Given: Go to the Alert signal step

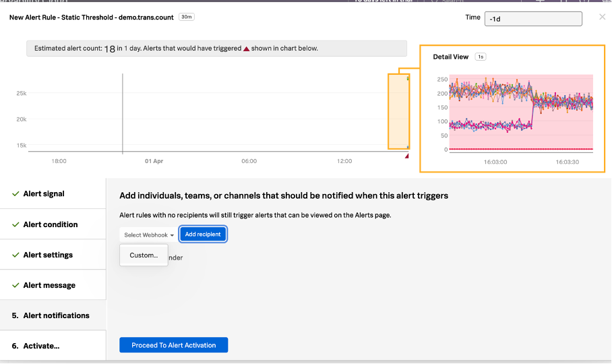Looking at the screenshot, I should pos(44,194).
